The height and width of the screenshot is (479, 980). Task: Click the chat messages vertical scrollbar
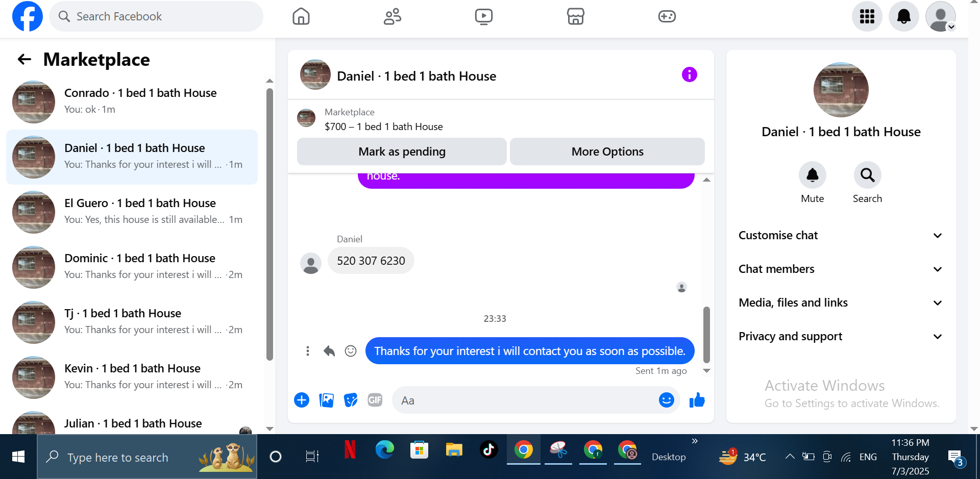(x=706, y=335)
